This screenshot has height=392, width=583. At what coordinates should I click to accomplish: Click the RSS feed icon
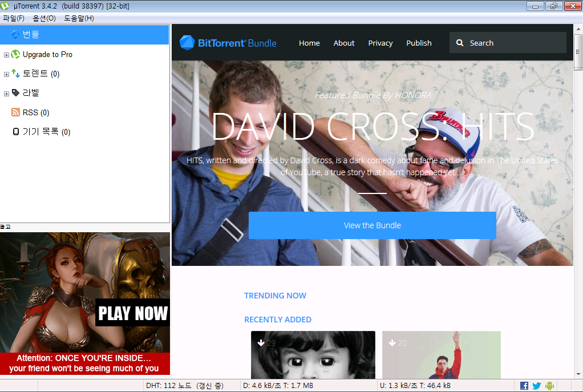(x=15, y=112)
